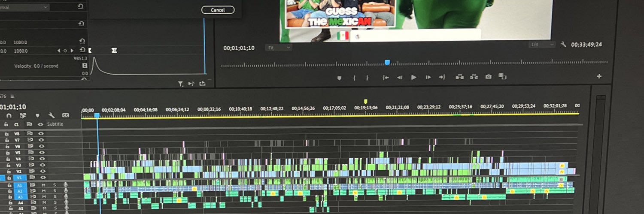Add marker using timeline header marker icon
This screenshot has width=644, height=214.
pyautogui.click(x=37, y=116)
